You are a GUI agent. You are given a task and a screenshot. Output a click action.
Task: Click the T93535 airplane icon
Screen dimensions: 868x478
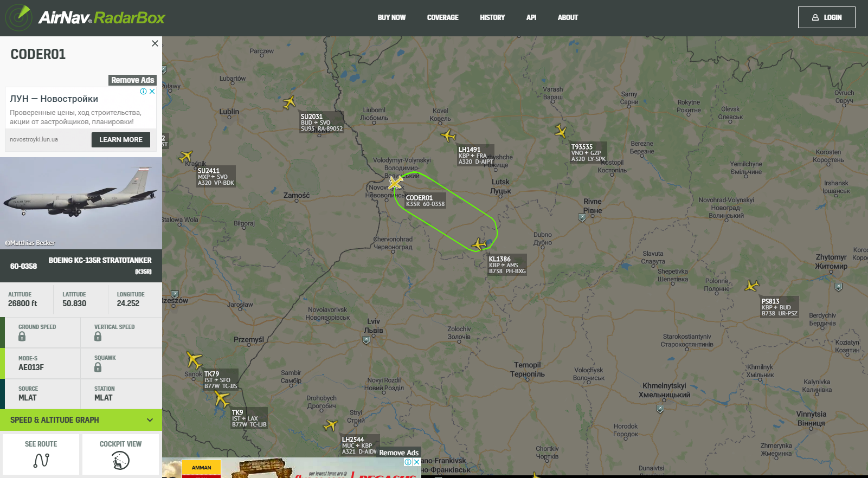click(561, 131)
